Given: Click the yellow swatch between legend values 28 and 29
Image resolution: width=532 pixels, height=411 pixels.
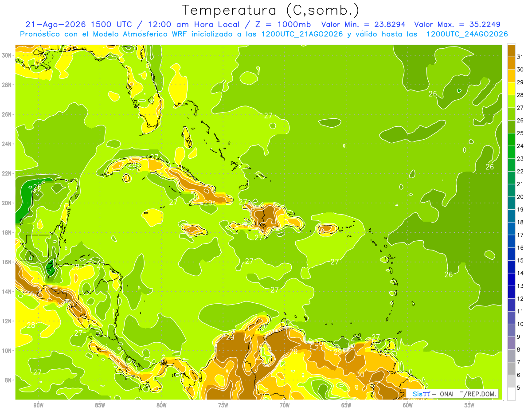Looking at the screenshot, I should point(511,89).
